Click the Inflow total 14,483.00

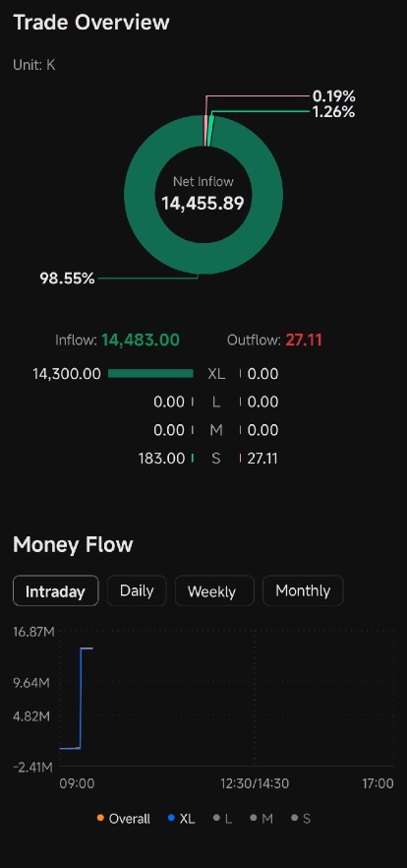pos(141,340)
